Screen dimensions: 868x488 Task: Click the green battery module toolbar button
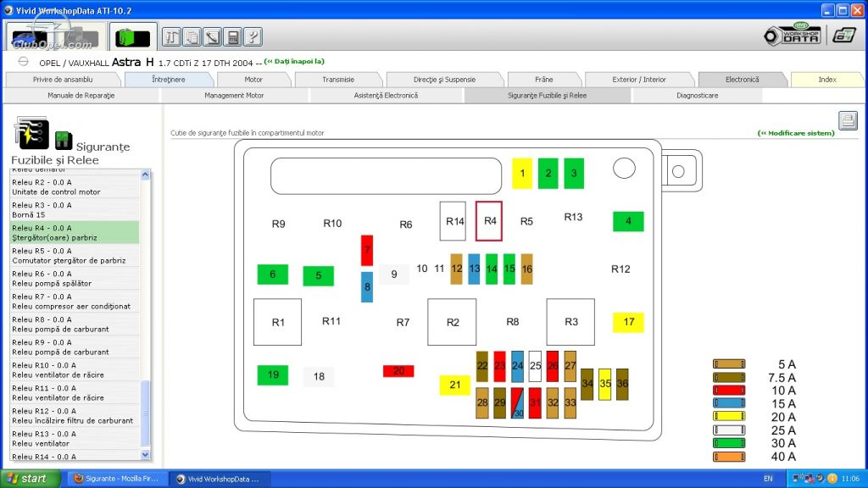pyautogui.click(x=133, y=37)
